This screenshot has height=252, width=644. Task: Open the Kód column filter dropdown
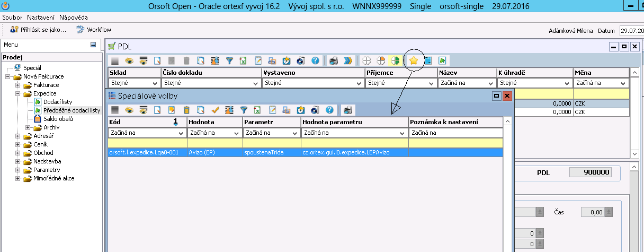click(180, 133)
